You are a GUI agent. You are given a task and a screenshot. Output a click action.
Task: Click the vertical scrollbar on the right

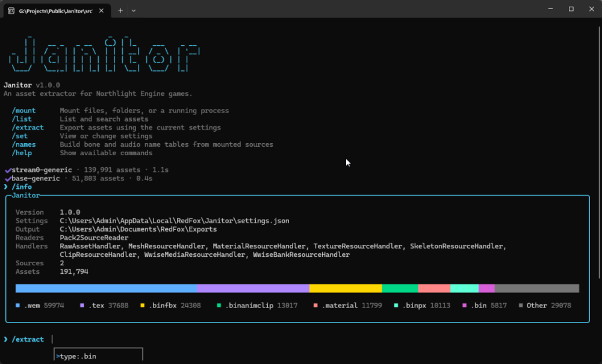click(600, 152)
